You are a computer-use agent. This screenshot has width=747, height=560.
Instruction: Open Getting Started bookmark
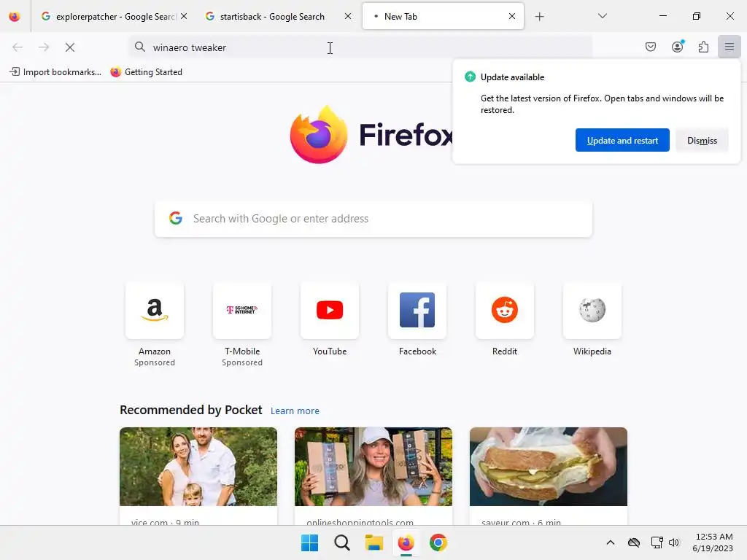[x=146, y=72]
